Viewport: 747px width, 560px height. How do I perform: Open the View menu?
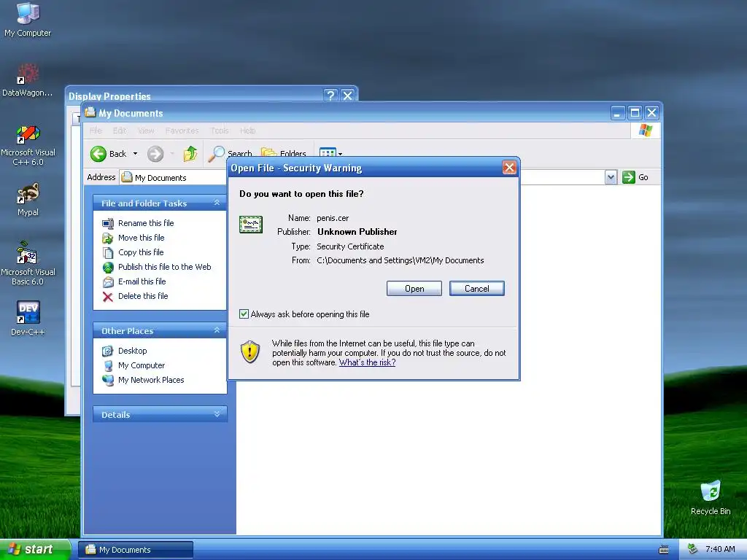(x=146, y=131)
